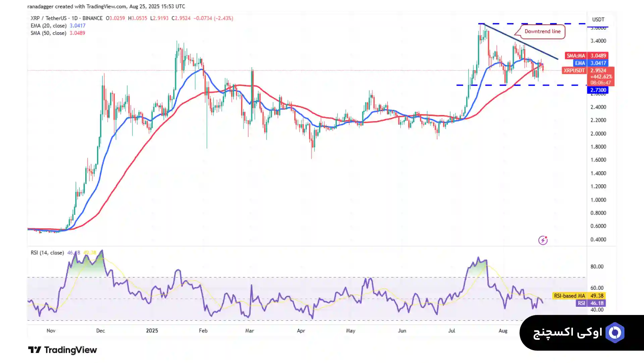
Task: Click the 2025 label on time axis
Action: pos(152,331)
